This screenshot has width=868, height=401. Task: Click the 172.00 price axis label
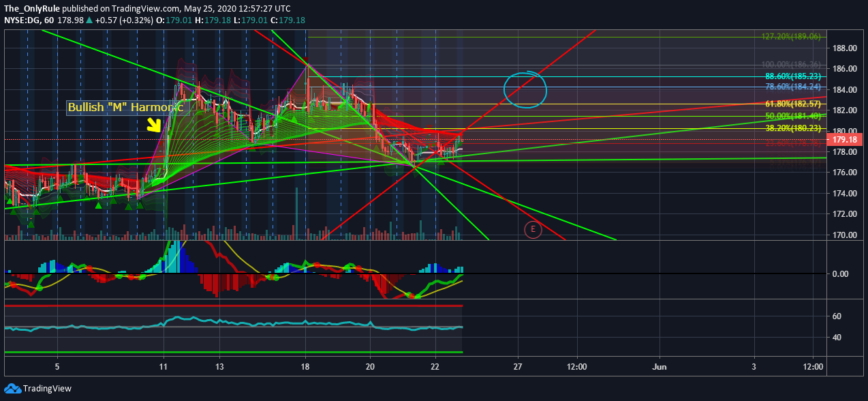[843, 214]
